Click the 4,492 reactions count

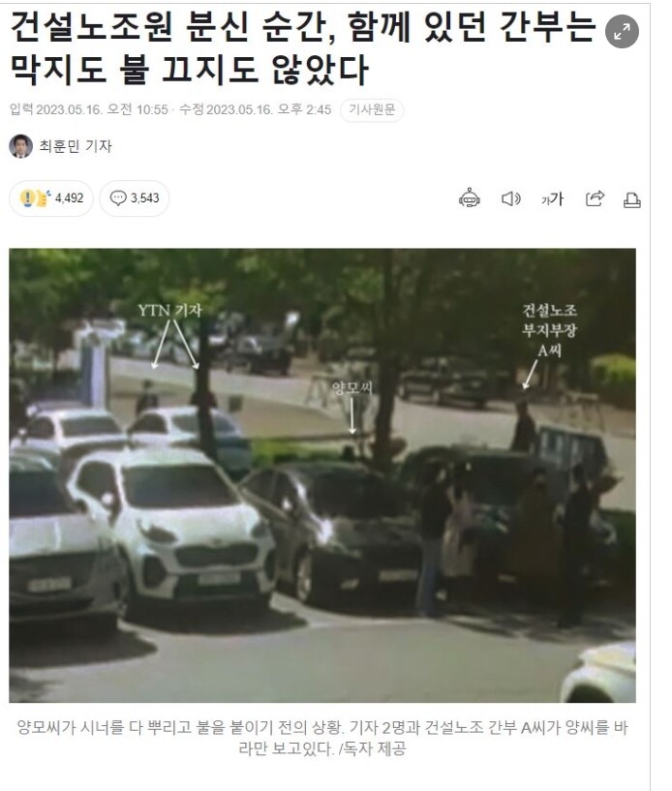click(x=69, y=198)
